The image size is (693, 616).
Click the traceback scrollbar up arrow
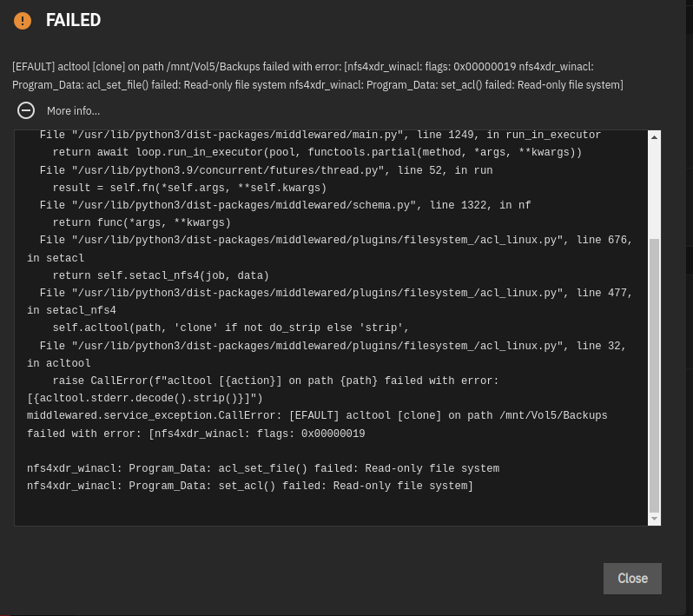pos(654,137)
